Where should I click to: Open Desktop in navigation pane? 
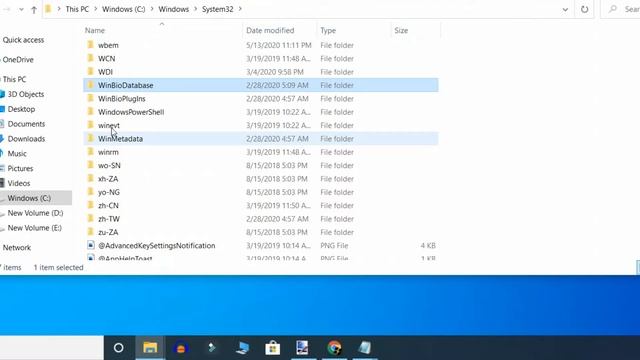[x=21, y=109]
